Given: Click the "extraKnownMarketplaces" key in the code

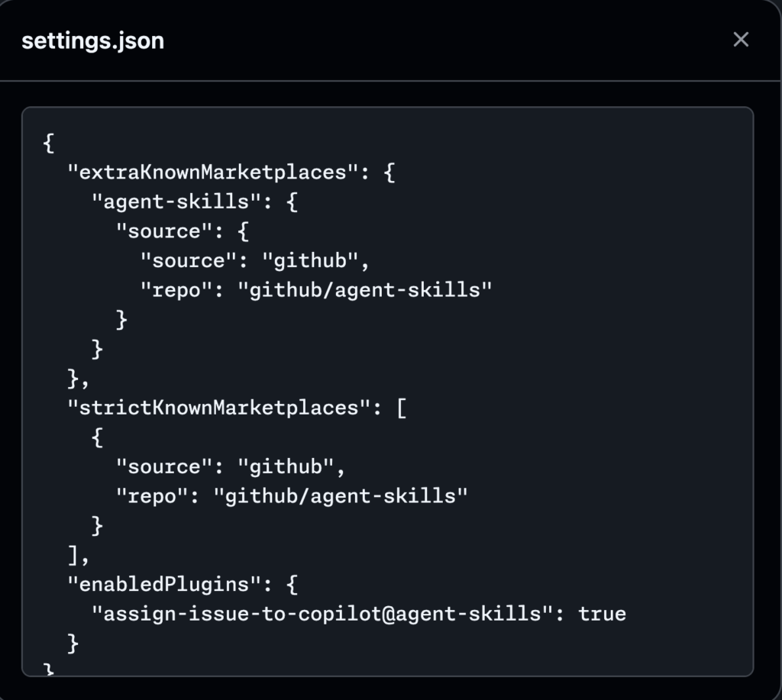Looking at the screenshot, I should pyautogui.click(x=213, y=173).
